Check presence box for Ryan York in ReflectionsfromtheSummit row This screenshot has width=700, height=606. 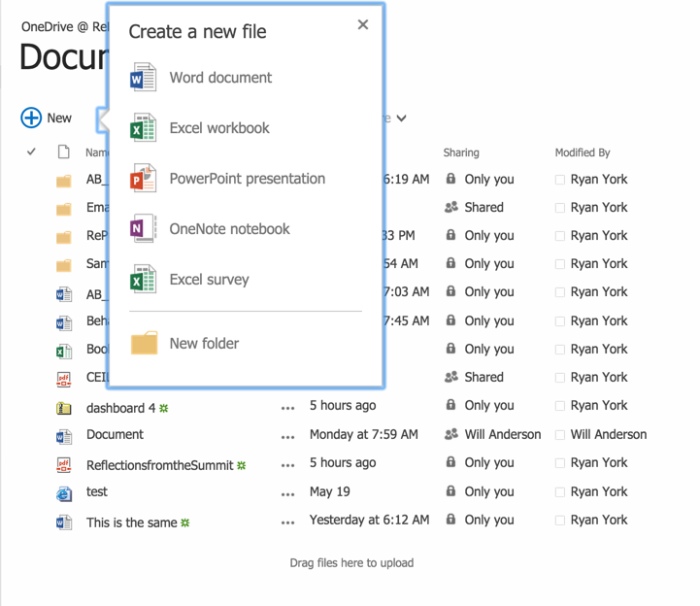tap(559, 463)
